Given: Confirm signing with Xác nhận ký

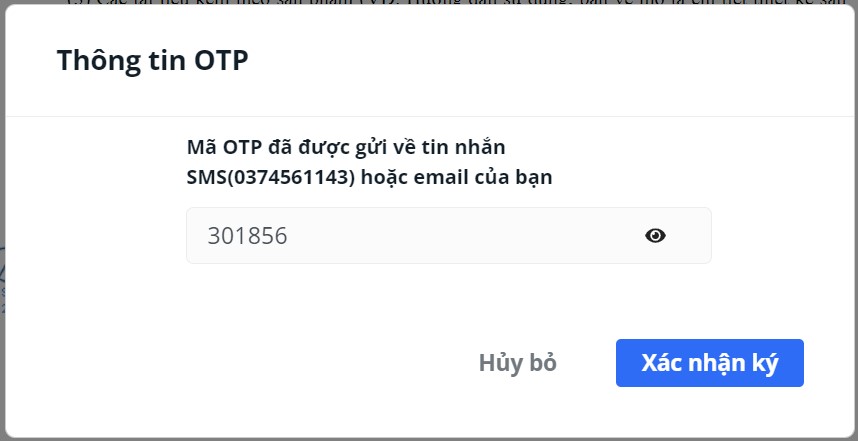Looking at the screenshot, I should (710, 363).
